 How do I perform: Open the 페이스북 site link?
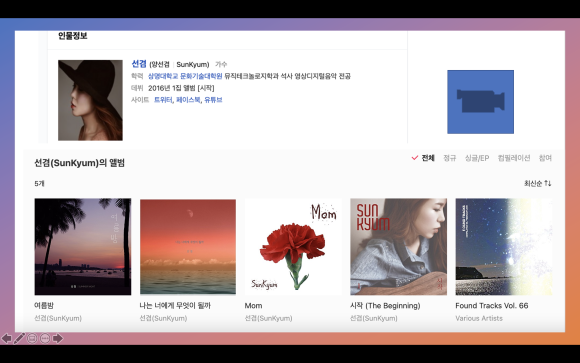(x=188, y=100)
